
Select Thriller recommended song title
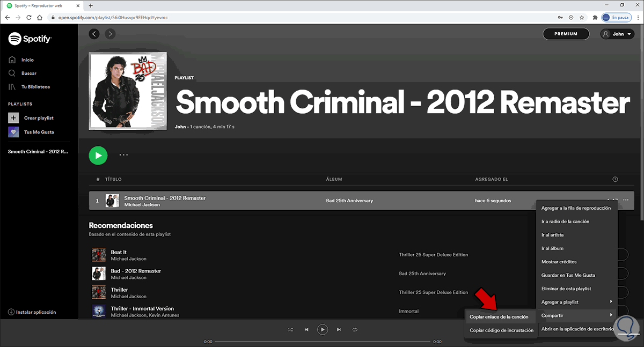click(119, 290)
